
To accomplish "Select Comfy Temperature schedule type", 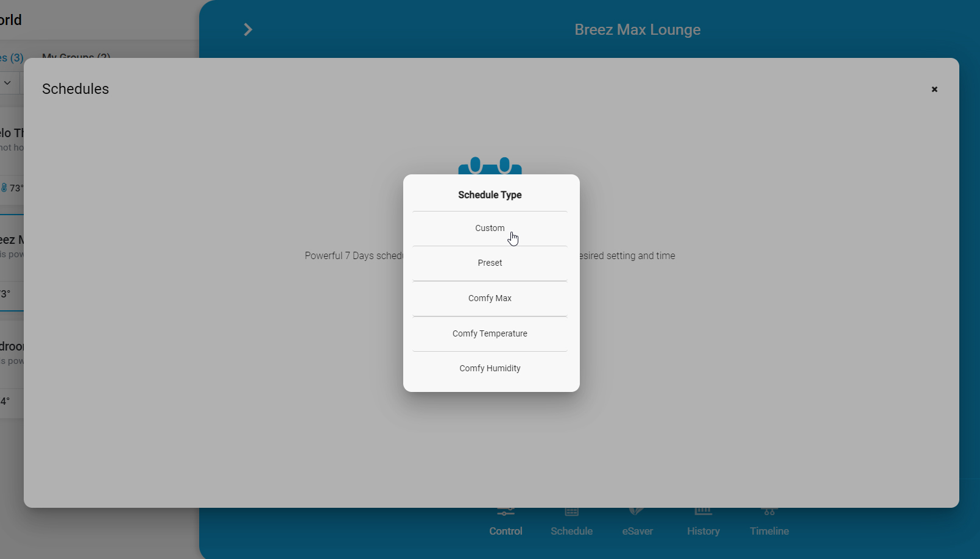I will (x=490, y=333).
